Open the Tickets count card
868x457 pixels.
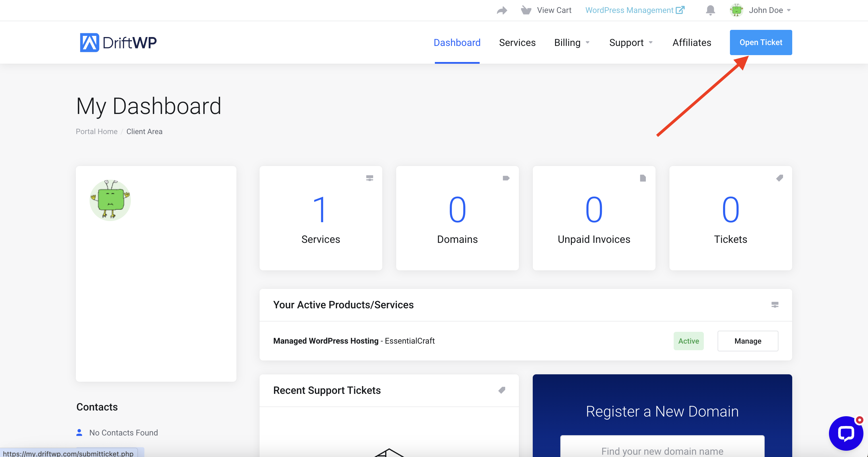731,218
